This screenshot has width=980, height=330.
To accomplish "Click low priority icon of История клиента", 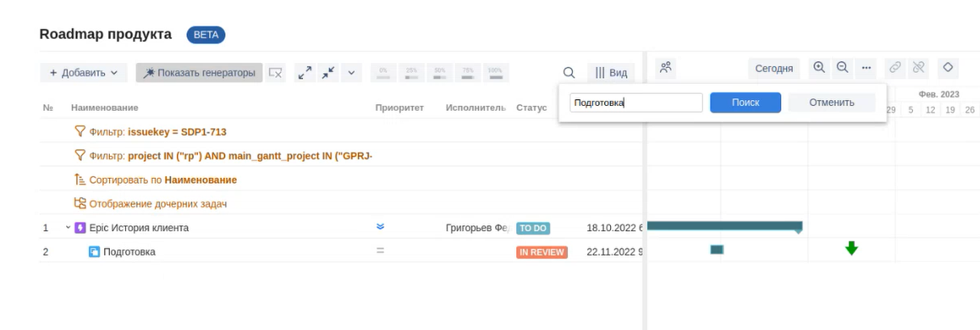I will point(380,227).
